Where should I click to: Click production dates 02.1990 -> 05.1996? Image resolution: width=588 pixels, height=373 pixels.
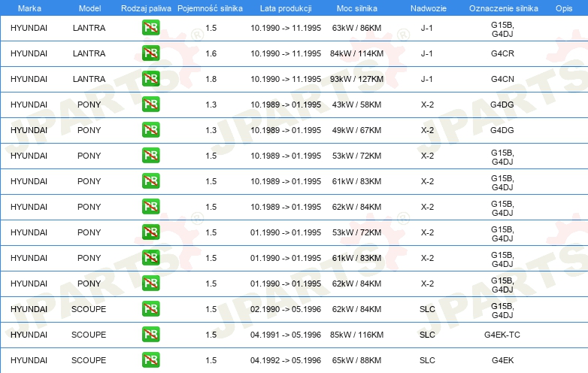click(286, 309)
